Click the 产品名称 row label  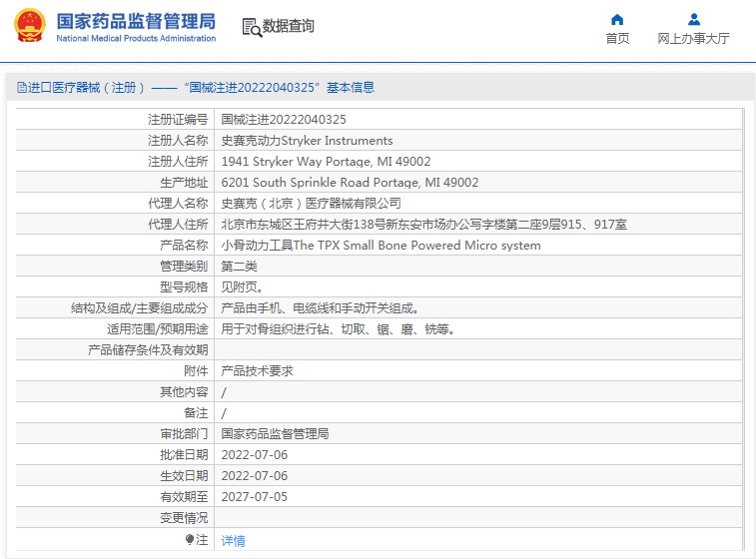click(x=184, y=246)
